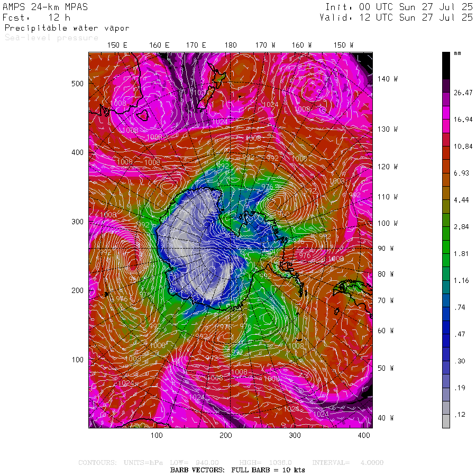Click the '.47' color bar value
This screenshot has height=476, width=476.
(x=460, y=334)
